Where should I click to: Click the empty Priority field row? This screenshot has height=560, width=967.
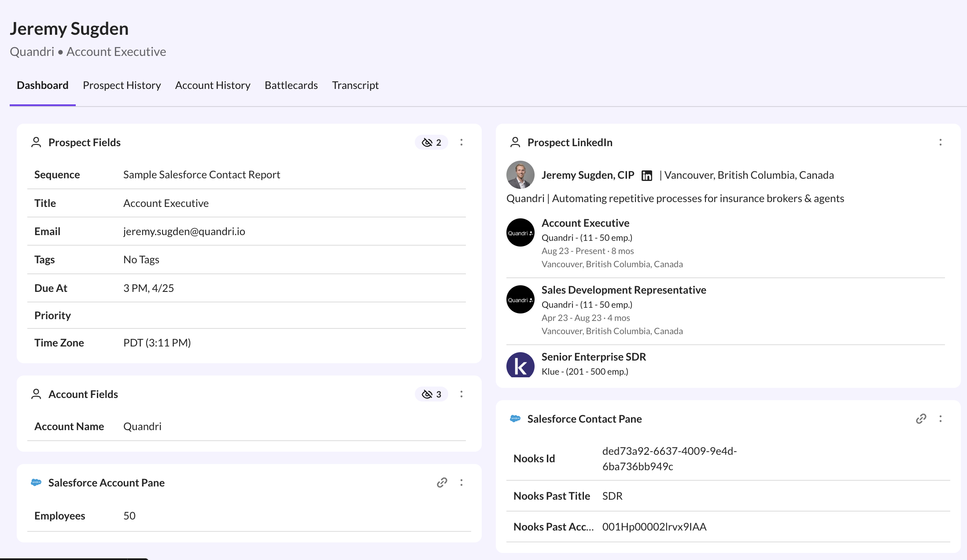click(x=247, y=316)
